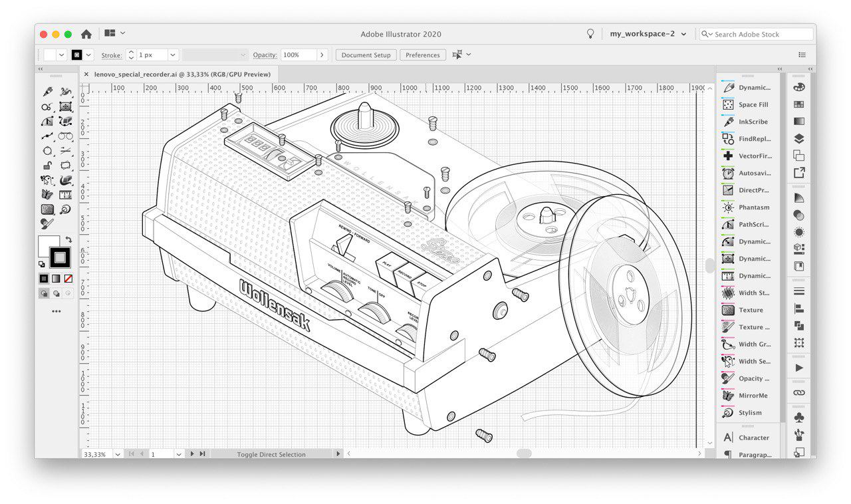Open Edit Toolbar three-dots button
The width and height of the screenshot is (851, 504).
tap(56, 311)
